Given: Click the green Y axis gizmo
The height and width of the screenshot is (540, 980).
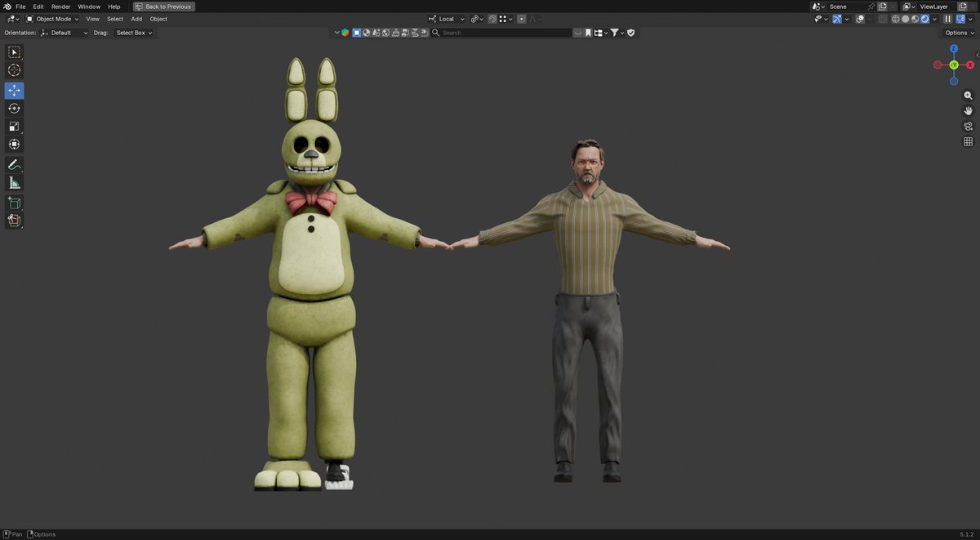Looking at the screenshot, I should point(954,65).
